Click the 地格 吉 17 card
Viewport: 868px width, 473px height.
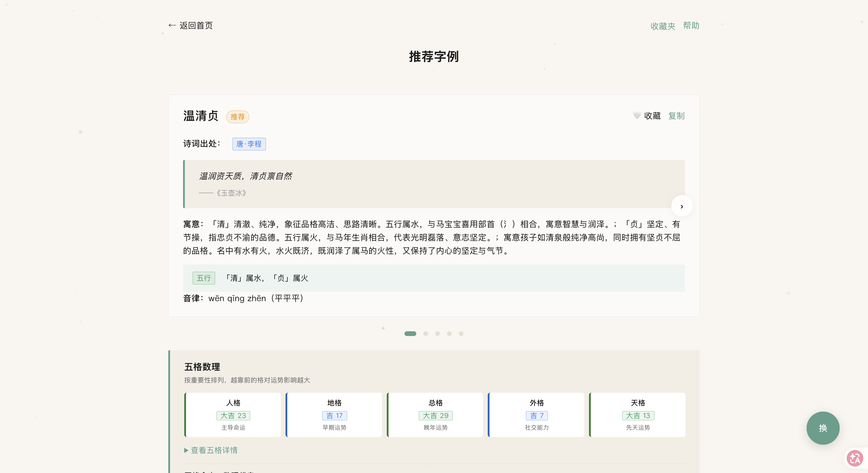(334, 415)
